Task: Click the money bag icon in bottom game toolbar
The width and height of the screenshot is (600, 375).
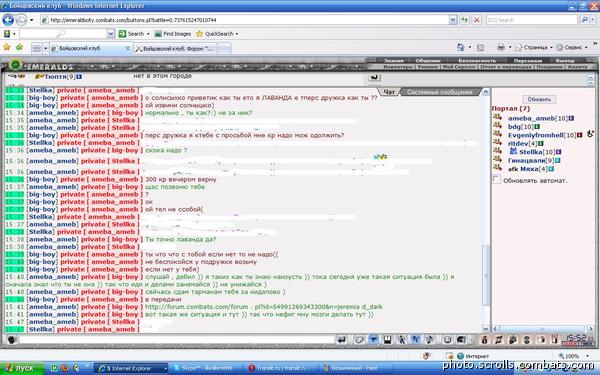Action: pos(484,339)
